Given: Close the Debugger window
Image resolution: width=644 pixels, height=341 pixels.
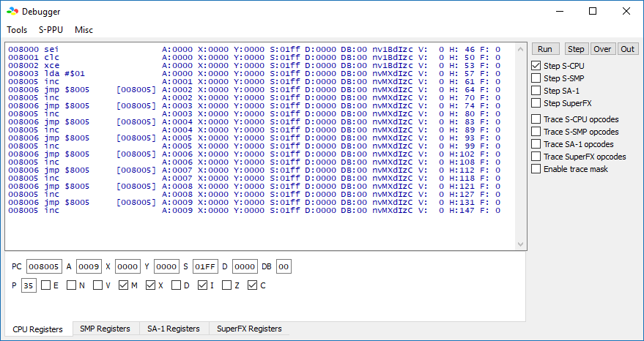Looking at the screenshot, I should (626, 11).
